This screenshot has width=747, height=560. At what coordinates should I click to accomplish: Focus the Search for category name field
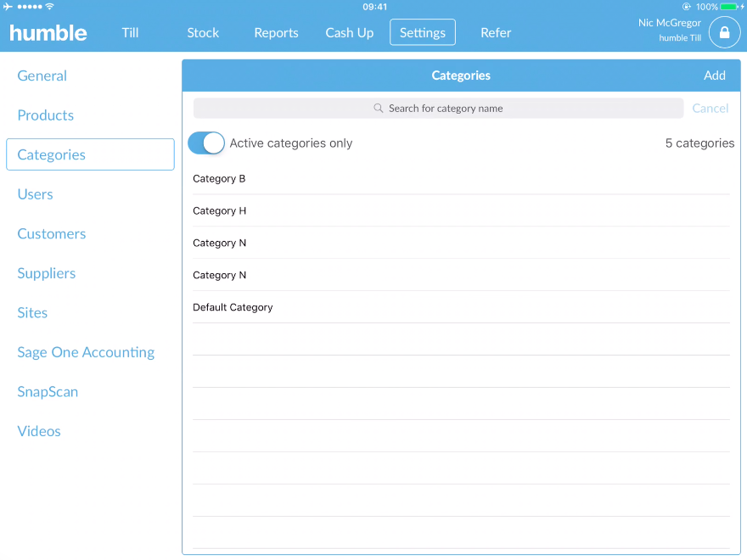coord(438,108)
